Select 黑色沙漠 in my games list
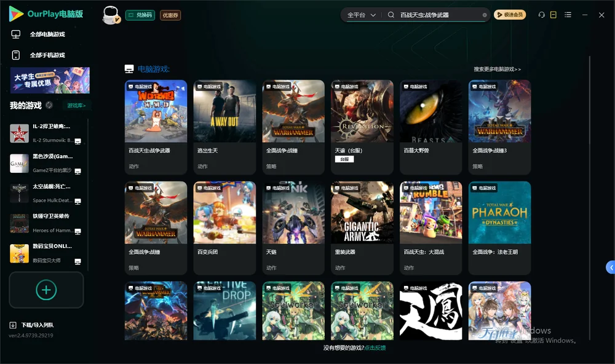This screenshot has height=364, width=615. pyautogui.click(x=46, y=164)
